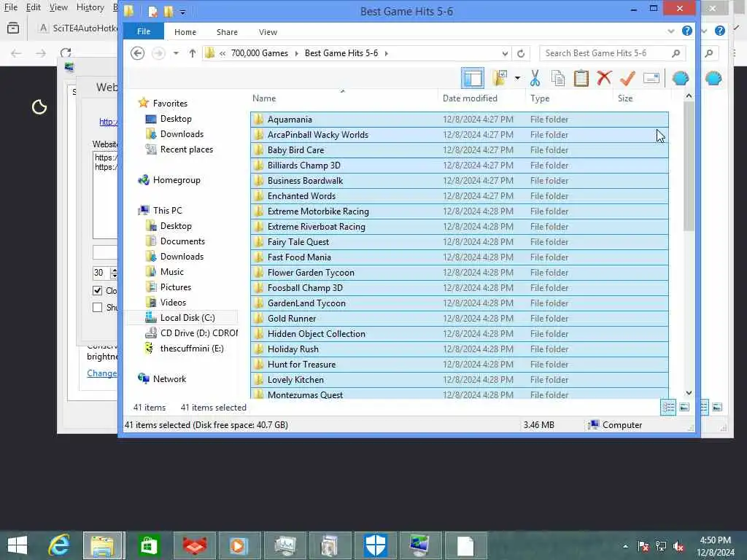Viewport: 747px width, 560px height.
Task: Sort by Date modified column header
Action: [481, 98]
